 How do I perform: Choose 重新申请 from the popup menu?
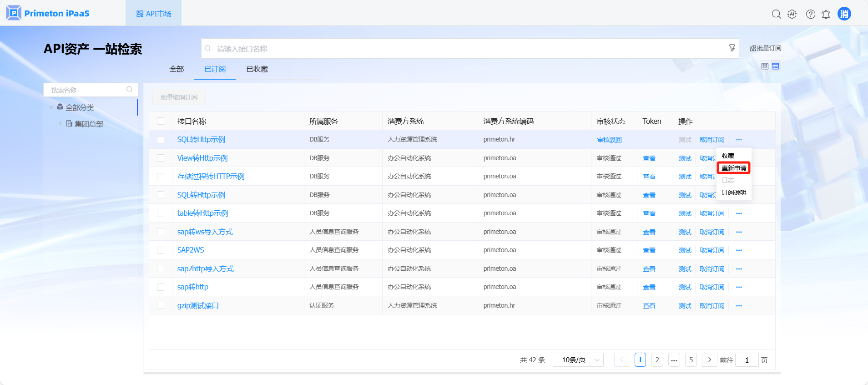pyautogui.click(x=734, y=168)
